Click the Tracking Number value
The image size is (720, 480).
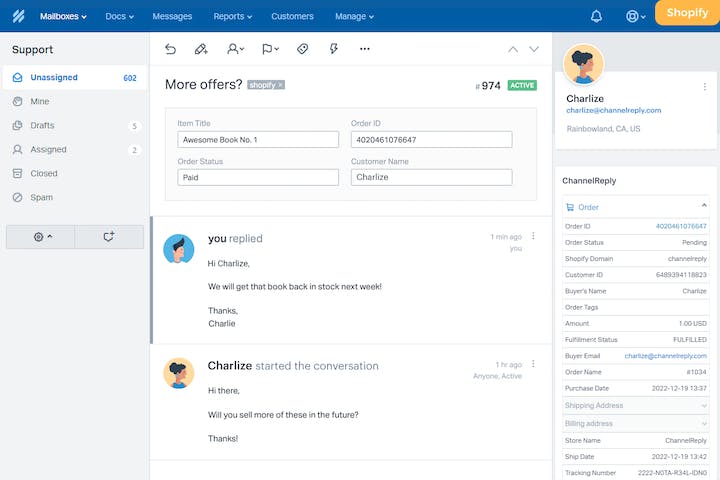672,473
